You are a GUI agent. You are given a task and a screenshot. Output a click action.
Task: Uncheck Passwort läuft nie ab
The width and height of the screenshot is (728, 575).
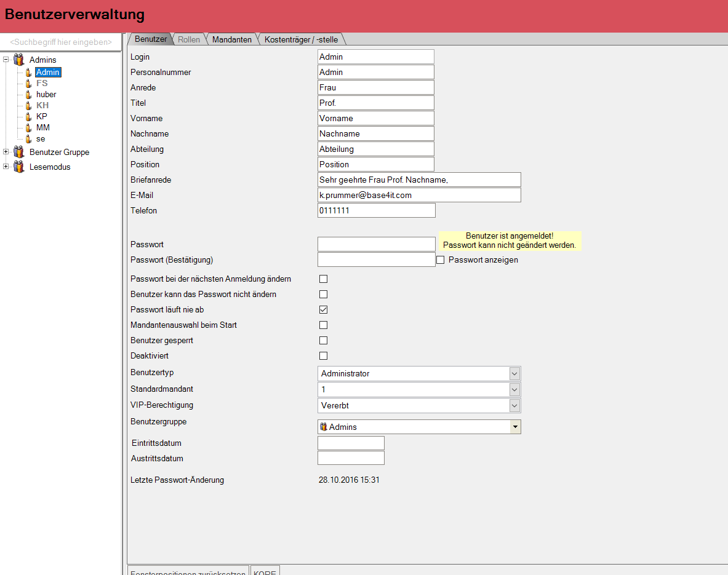(323, 310)
